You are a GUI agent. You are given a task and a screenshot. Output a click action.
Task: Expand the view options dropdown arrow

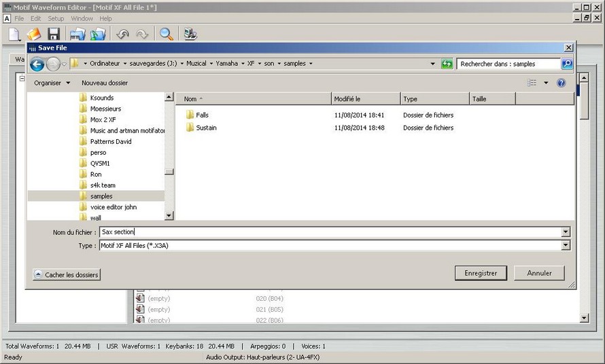[546, 83]
